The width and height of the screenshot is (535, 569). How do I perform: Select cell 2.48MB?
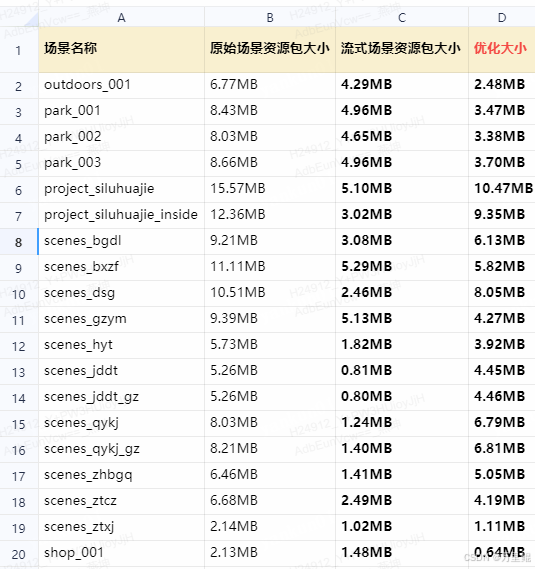[502, 85]
